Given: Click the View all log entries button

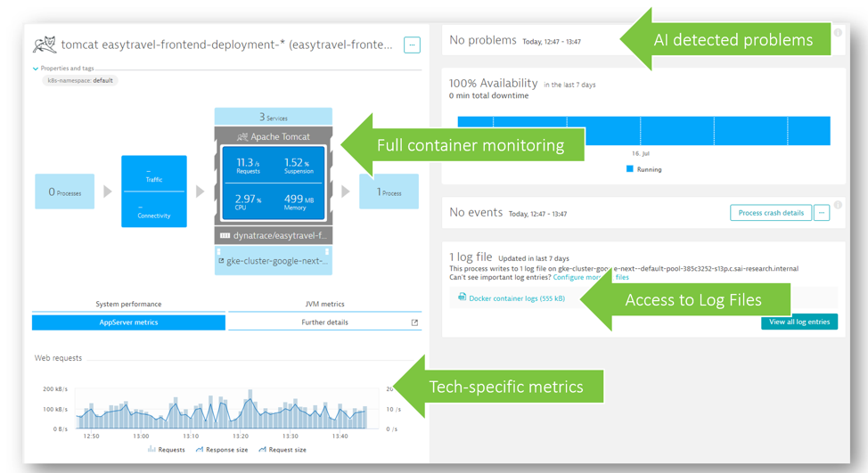Looking at the screenshot, I should (x=799, y=322).
